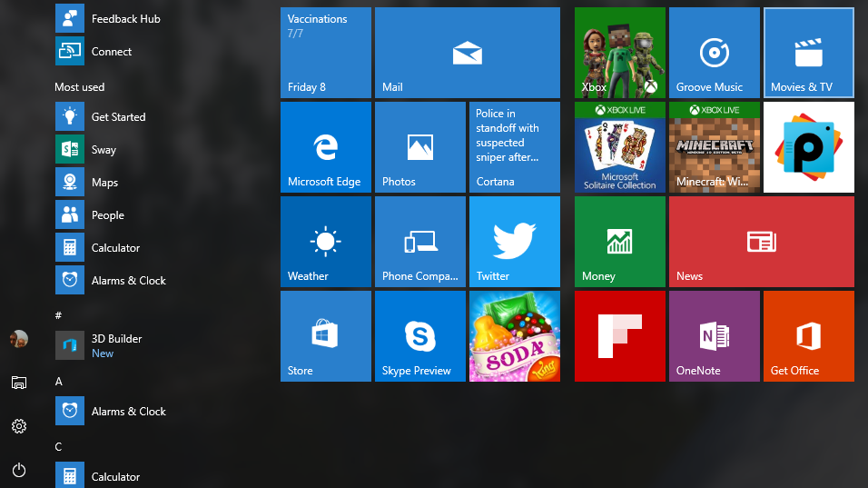Viewport: 868px width, 488px height.
Task: Click the PicsArt tile with P logo
Action: (808, 146)
